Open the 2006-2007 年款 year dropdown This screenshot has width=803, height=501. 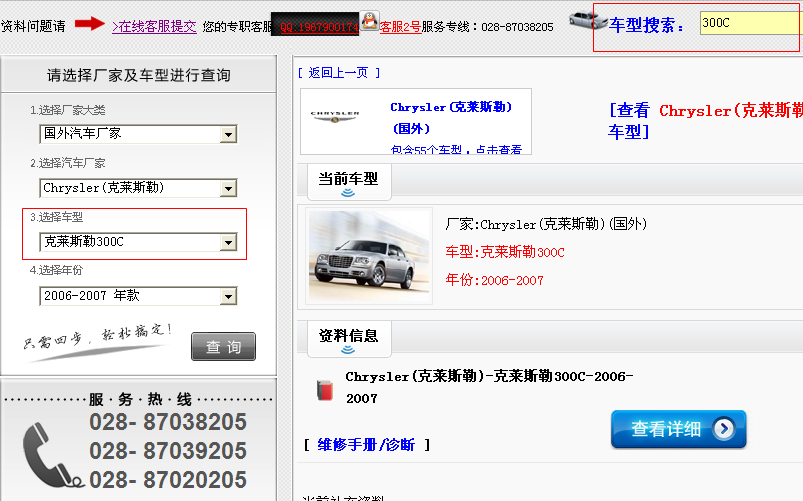[138, 296]
